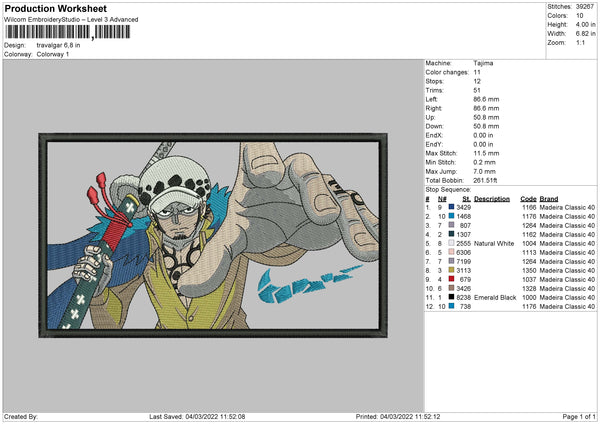
Task: Click thread number '2555' in the St. column
Action: 463,244
